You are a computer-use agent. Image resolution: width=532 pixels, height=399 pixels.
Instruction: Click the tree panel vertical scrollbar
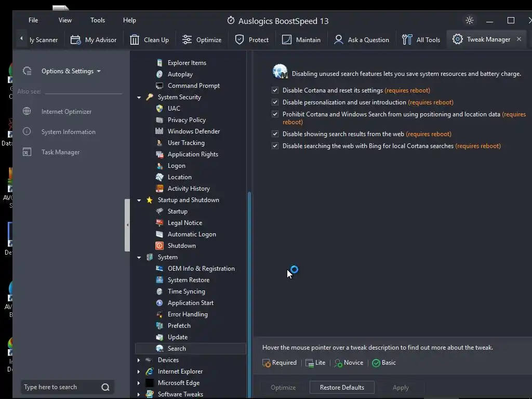tap(249, 295)
